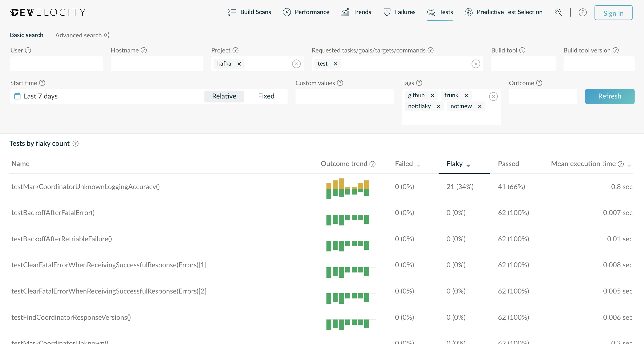Sort table by Flaky column

458,164
